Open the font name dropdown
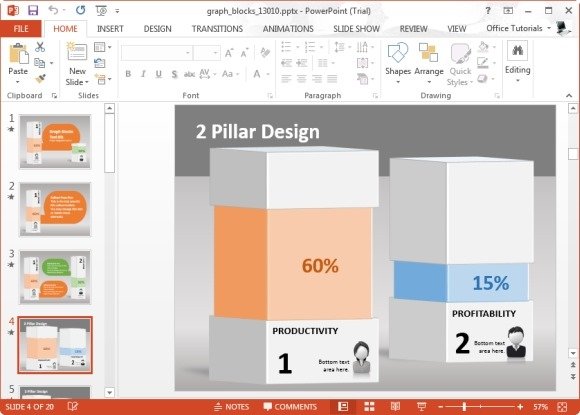Viewport: 580px width, 415px height. (188, 53)
